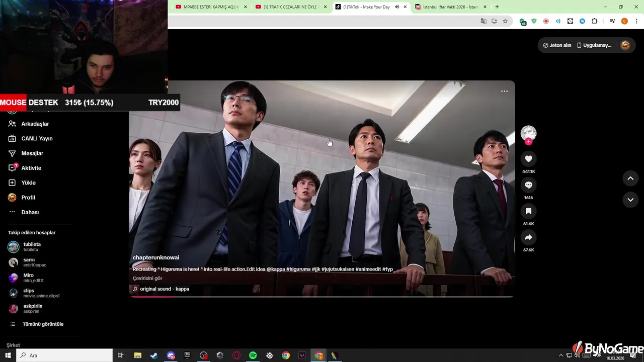Open Yükle upload in sidebar
Screen dimensions: 644x362
pos(28,183)
